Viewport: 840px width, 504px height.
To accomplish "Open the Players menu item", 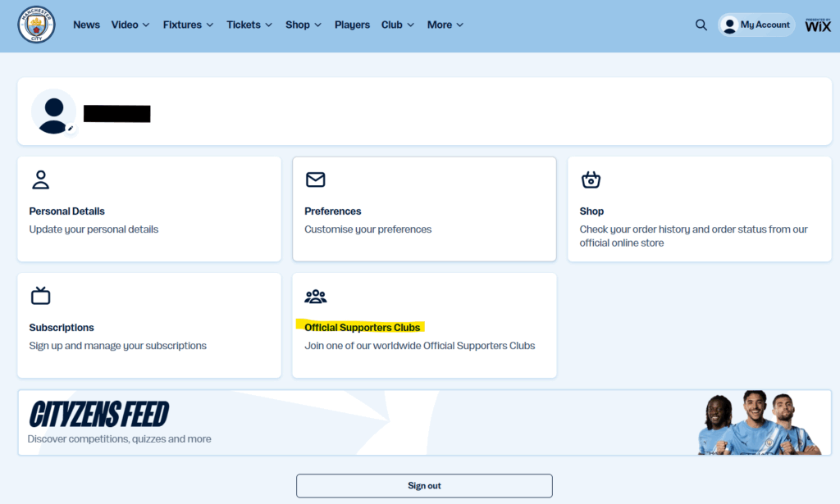I will point(352,25).
